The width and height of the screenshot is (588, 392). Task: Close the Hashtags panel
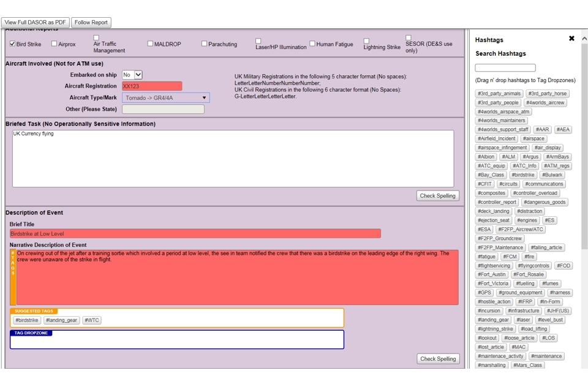(x=571, y=39)
